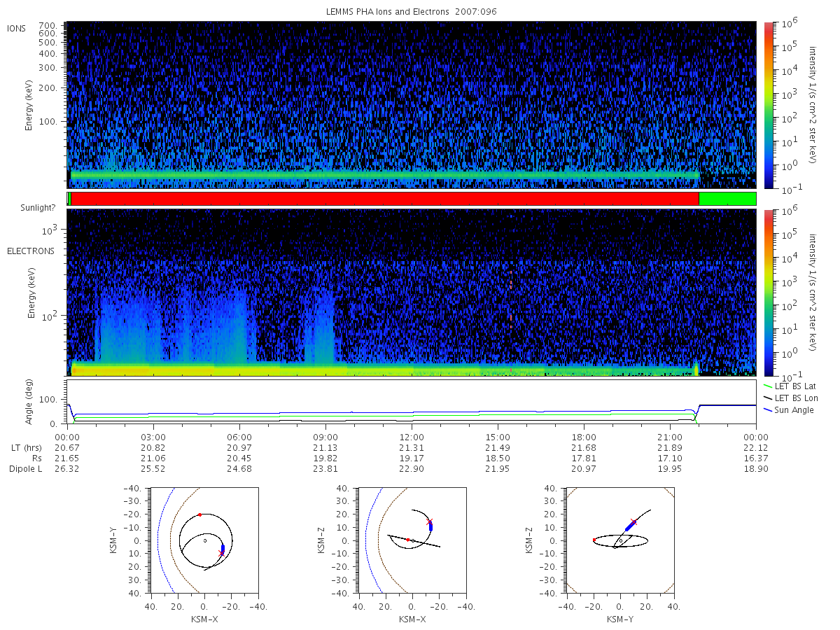840x630 pixels.
Task: Click the KSM-Y horizontal axis label of third orbit plot
Action: pos(619,619)
